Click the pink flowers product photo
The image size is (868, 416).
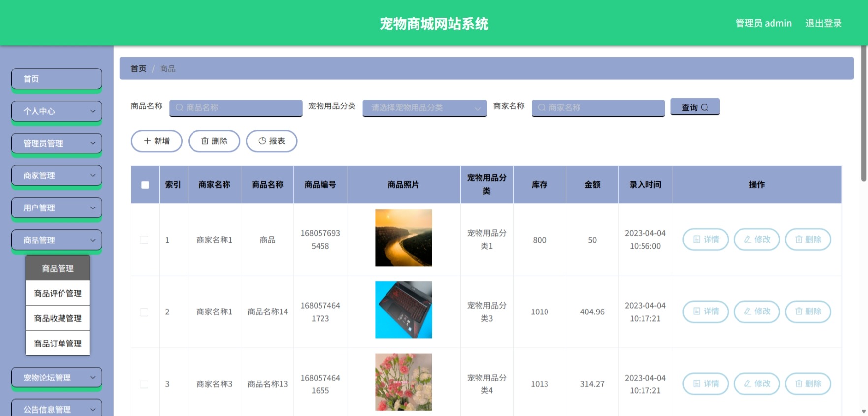[x=404, y=382]
